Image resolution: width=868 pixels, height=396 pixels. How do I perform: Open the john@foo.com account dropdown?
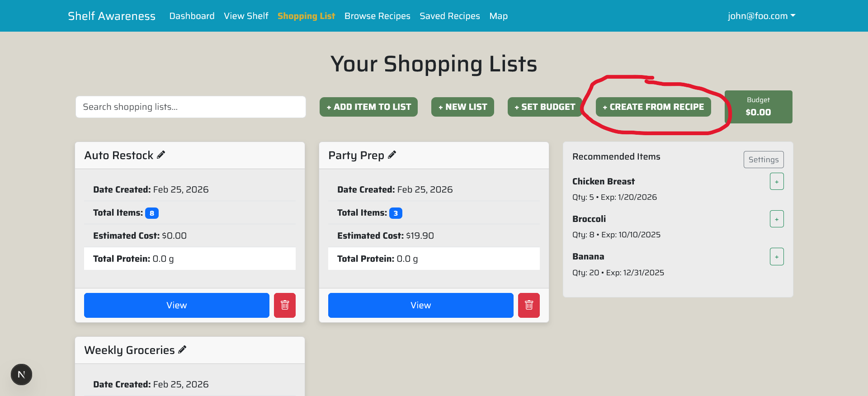(x=761, y=16)
